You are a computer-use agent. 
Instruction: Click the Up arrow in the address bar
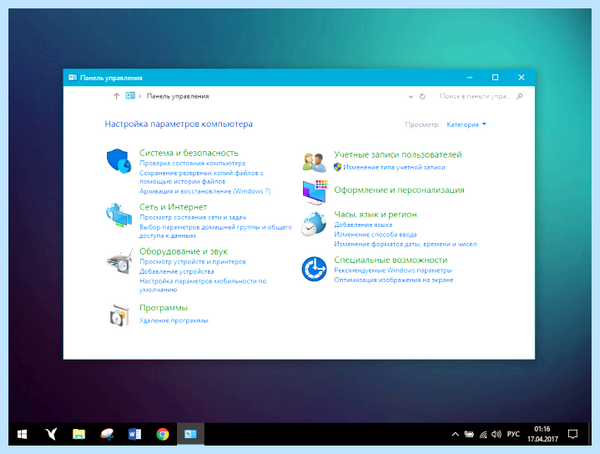[x=116, y=96]
